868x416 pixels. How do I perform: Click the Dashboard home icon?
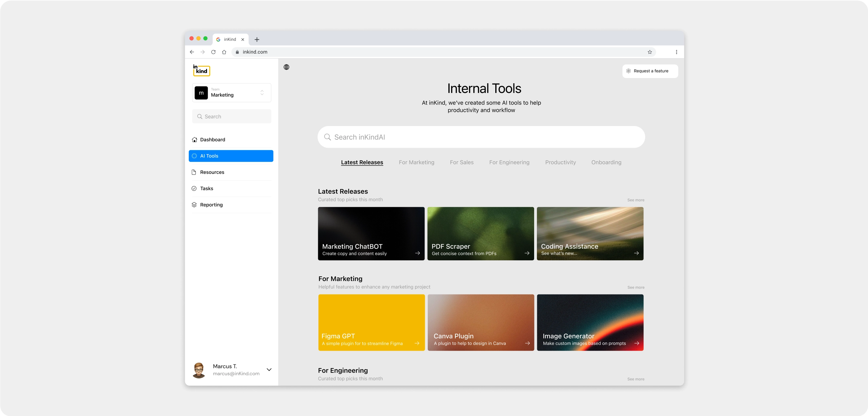194,139
